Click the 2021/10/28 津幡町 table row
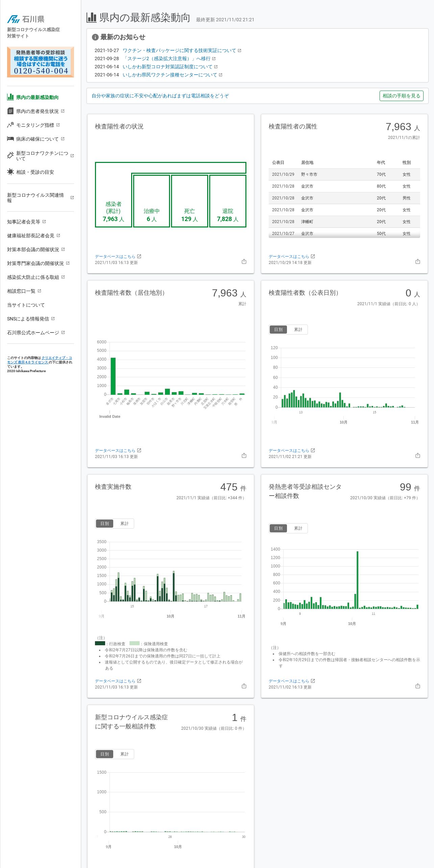Image resolution: width=434 pixels, height=868 pixels. (344, 222)
